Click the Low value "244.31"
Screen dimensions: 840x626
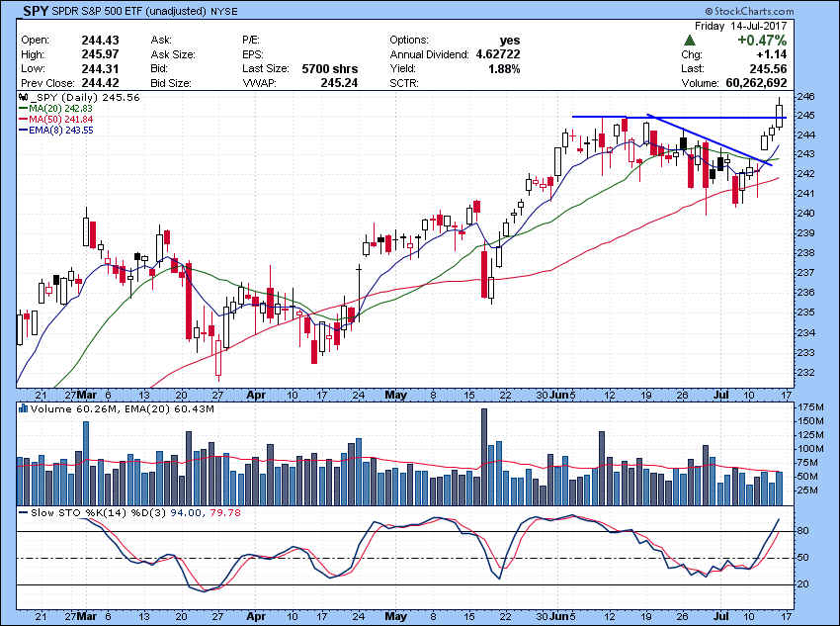100,68
